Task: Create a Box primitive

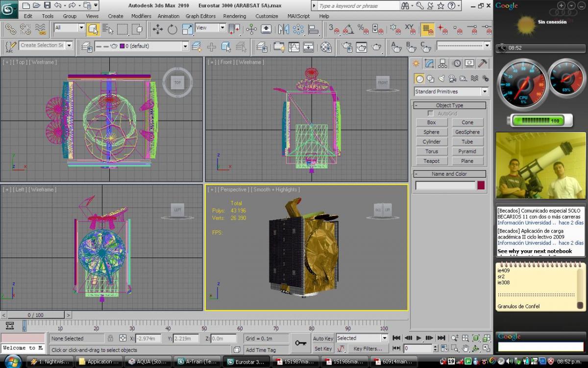Action: click(431, 122)
